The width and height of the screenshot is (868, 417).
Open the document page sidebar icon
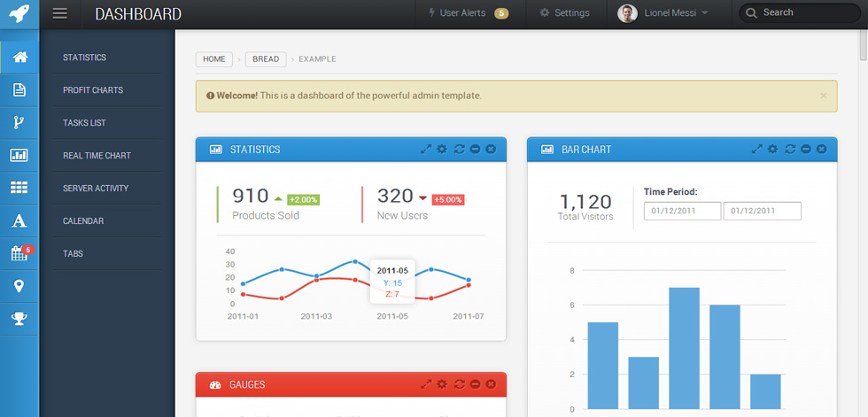(x=19, y=89)
